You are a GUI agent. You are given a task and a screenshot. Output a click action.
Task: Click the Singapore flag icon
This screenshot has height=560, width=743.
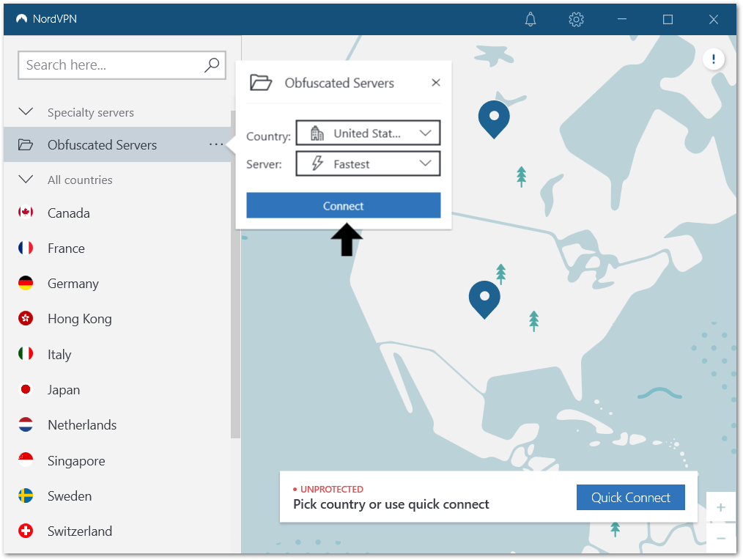pos(26,460)
